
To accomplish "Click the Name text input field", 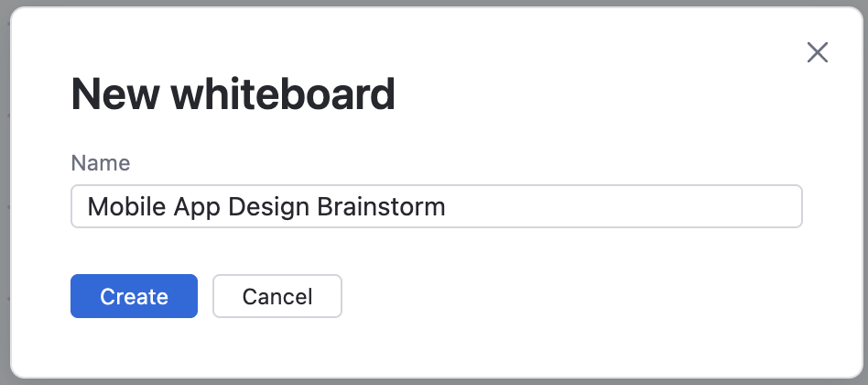I will 436,206.
